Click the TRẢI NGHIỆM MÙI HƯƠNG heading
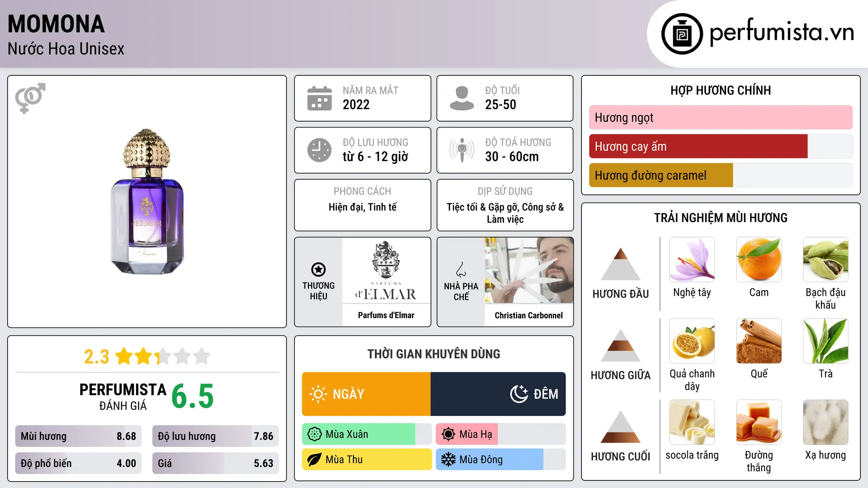Image resolution: width=868 pixels, height=488 pixels. pyautogui.click(x=721, y=218)
